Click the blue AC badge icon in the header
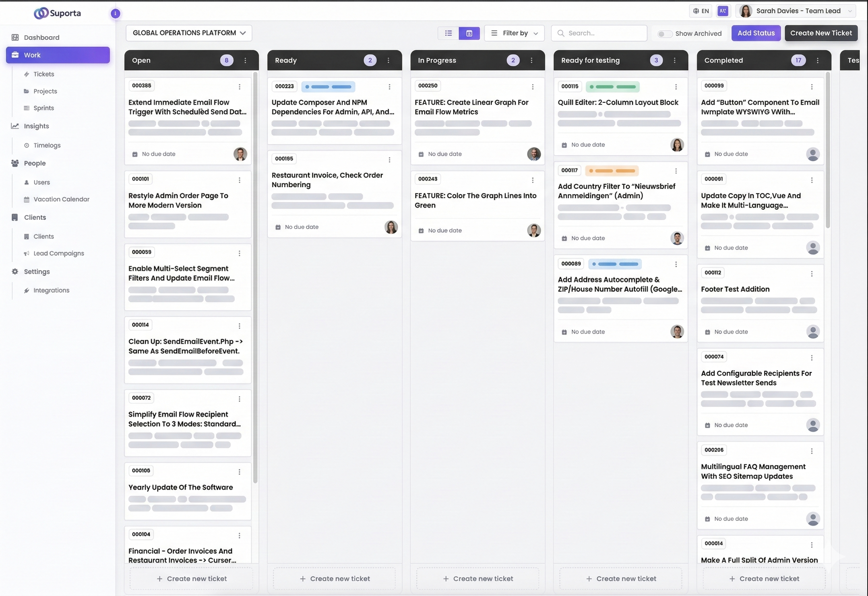Viewport: 868px width, 596px height. tap(723, 11)
